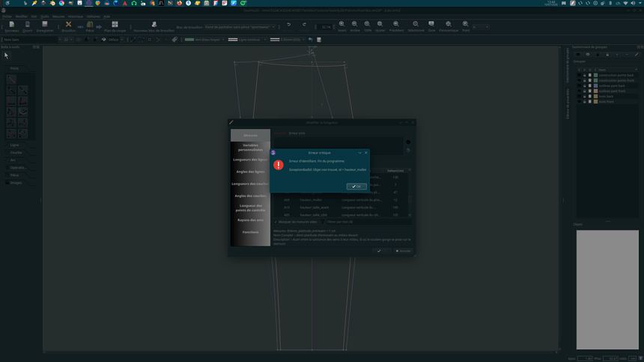Open the Mesures tab in the formula dialog
The width and height of the screenshot is (644, 362).
coord(250,135)
